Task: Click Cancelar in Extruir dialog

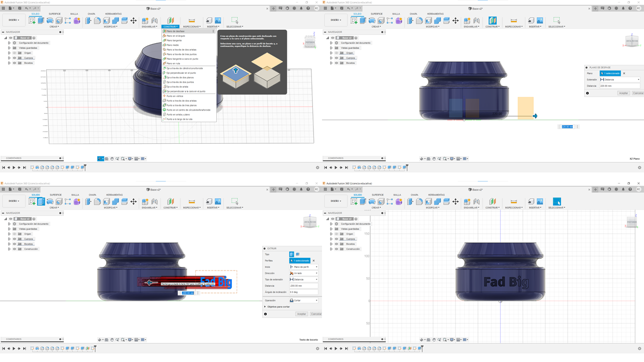Action: click(316, 314)
